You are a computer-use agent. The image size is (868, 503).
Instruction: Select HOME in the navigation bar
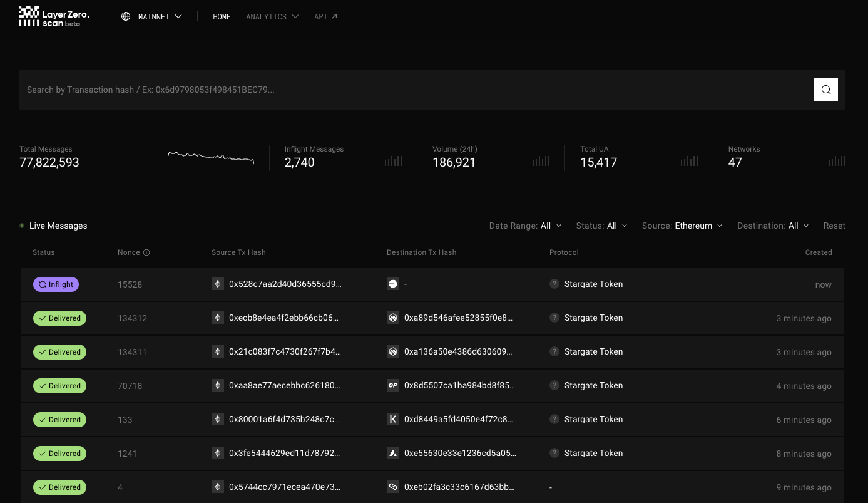[x=222, y=17]
